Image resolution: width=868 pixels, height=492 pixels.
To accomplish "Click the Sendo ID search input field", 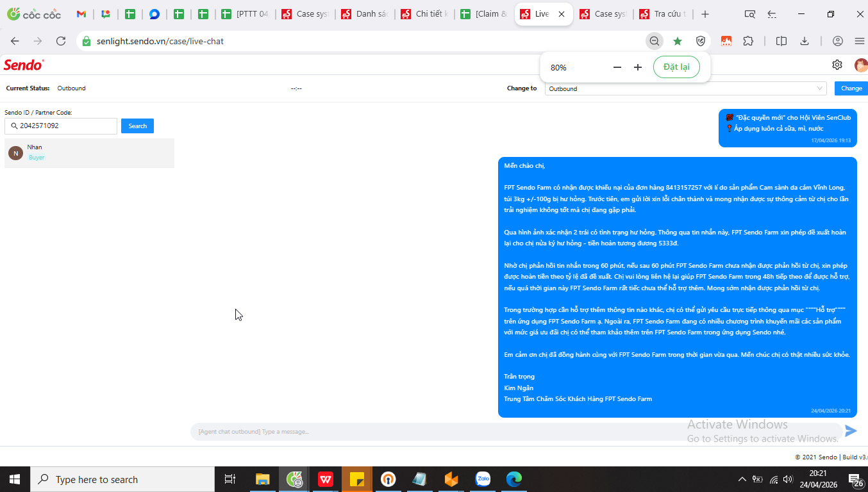I will (x=61, y=126).
